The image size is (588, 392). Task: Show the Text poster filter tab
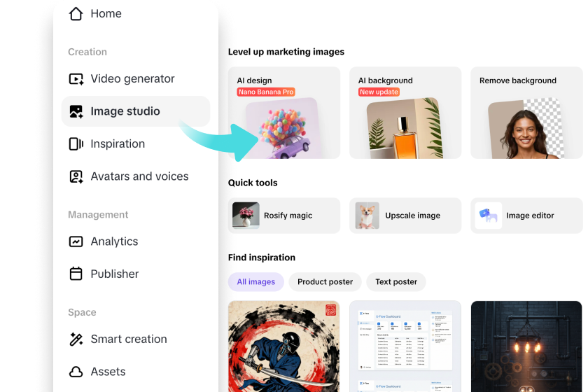coord(396,282)
